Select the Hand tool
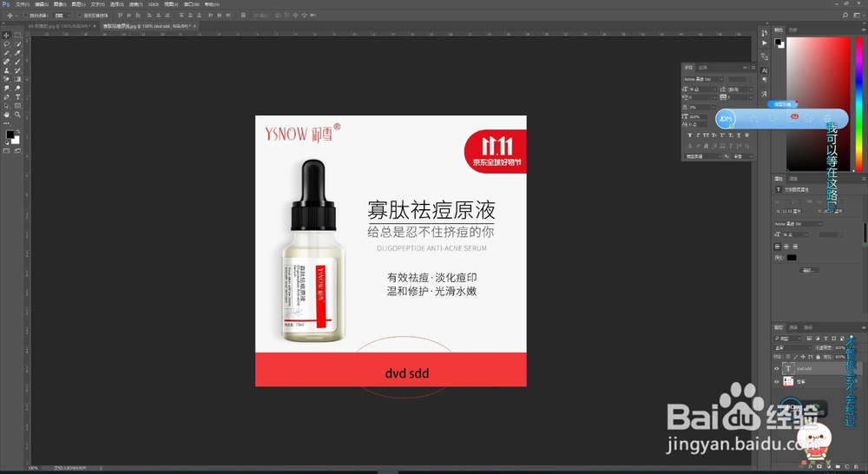868x474 pixels. [6, 115]
